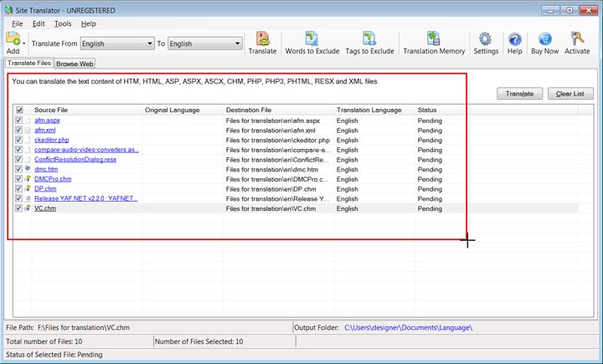Open the Tools menu
The image size is (603, 364).
[x=63, y=24]
